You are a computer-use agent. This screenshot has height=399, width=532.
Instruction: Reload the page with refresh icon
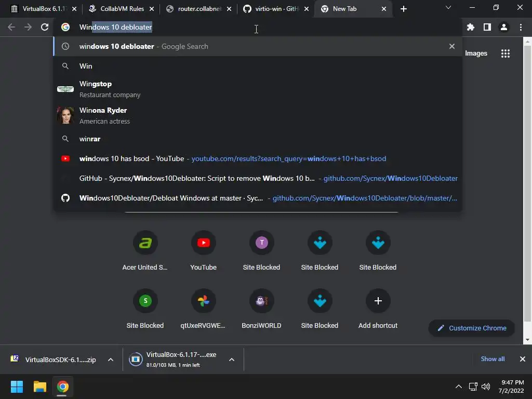(x=45, y=27)
